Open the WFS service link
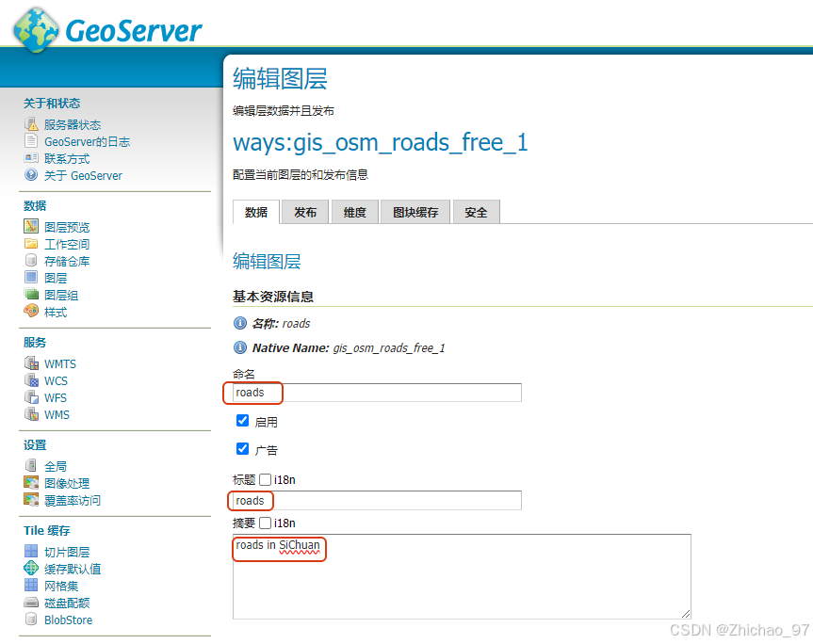Image resolution: width=813 pixels, height=644 pixels. (x=56, y=398)
